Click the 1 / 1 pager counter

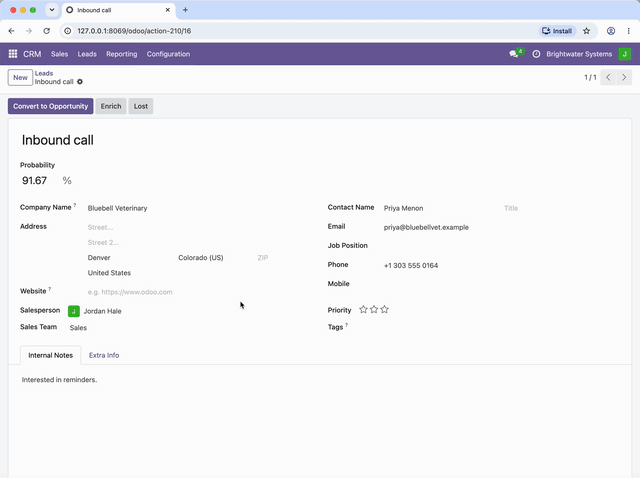590,77
